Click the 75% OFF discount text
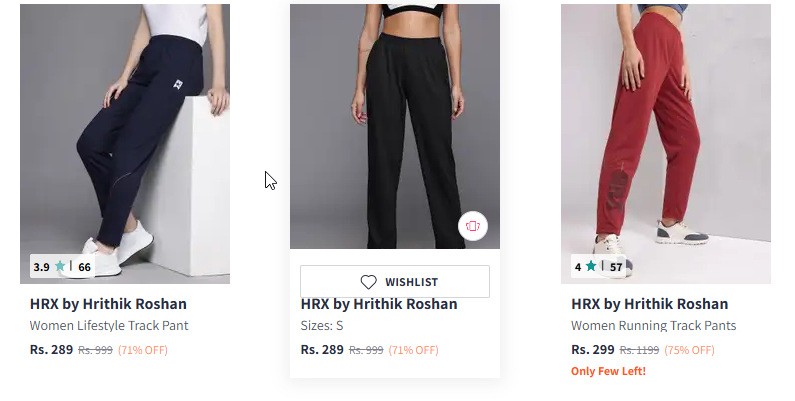 tap(691, 350)
